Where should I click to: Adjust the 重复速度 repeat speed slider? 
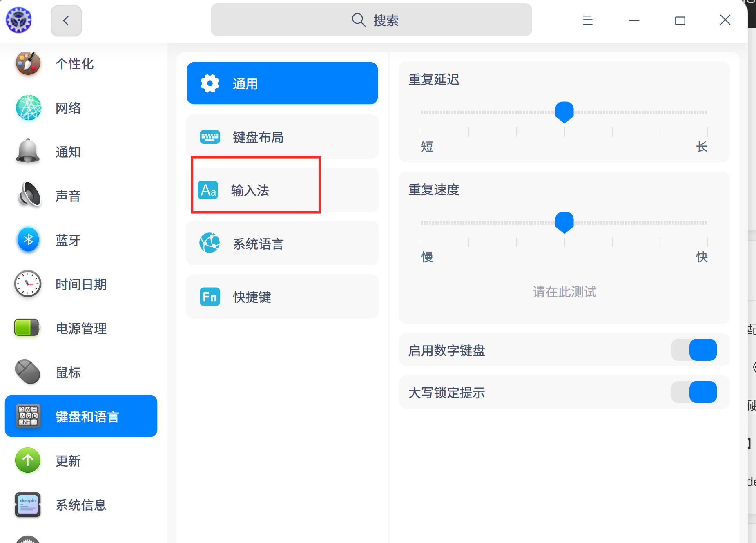[564, 223]
